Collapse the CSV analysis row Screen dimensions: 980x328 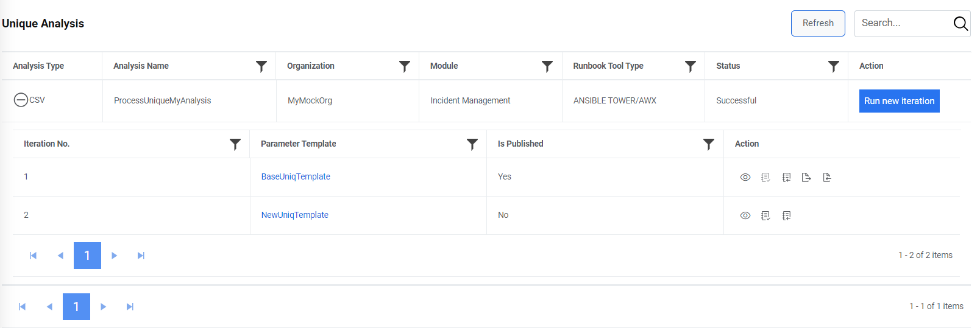coord(21,100)
